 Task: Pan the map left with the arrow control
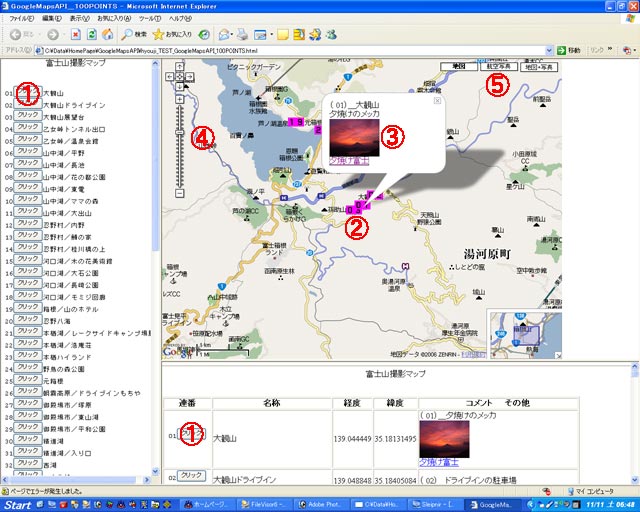(170, 76)
